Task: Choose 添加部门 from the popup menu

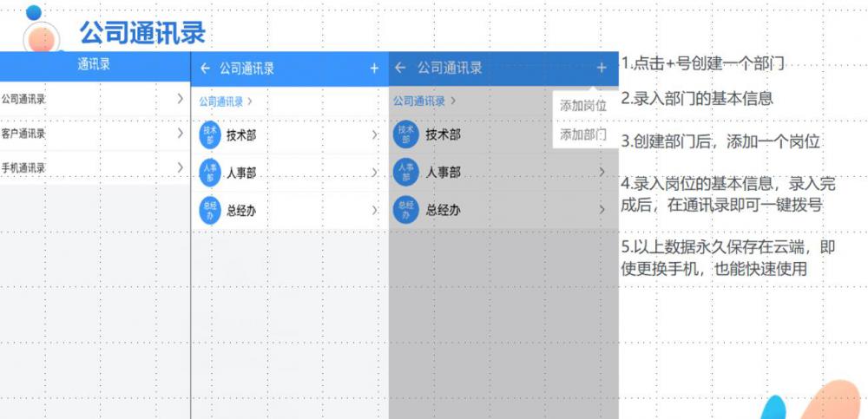Action: [x=582, y=134]
